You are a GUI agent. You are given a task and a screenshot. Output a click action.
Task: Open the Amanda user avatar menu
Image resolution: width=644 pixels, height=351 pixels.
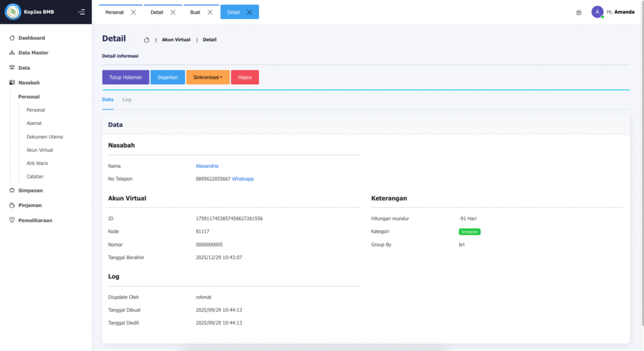tap(597, 12)
